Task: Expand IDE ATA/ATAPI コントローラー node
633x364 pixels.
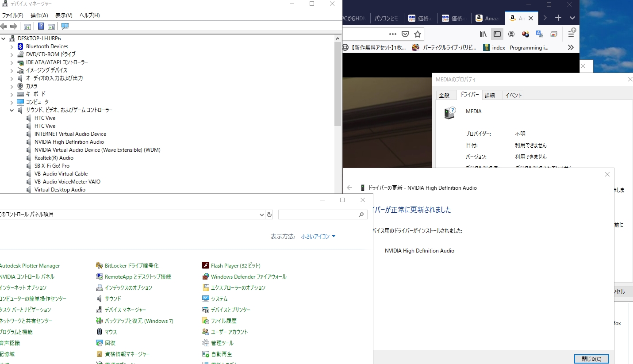Action: (12, 62)
